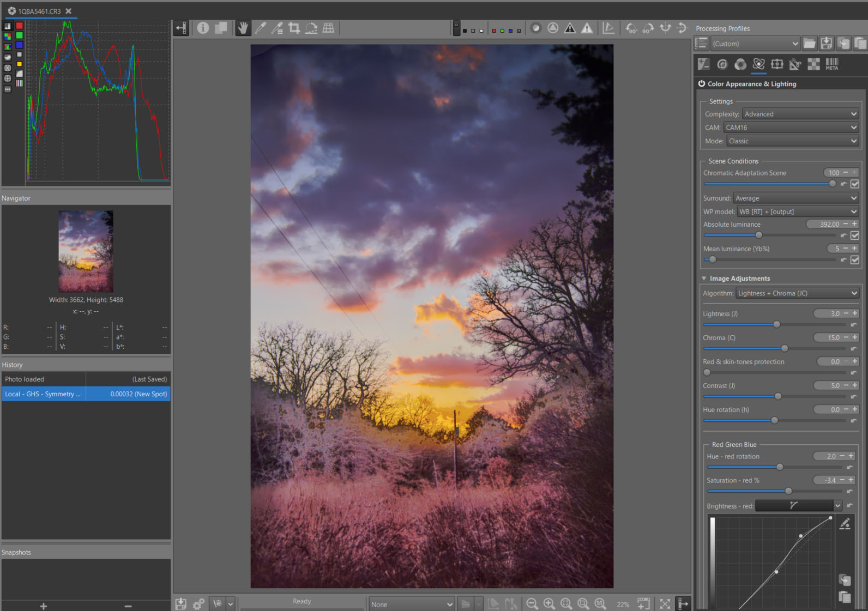Adjust the Chroma (C) slider
This screenshot has width=868, height=611.
tap(784, 348)
